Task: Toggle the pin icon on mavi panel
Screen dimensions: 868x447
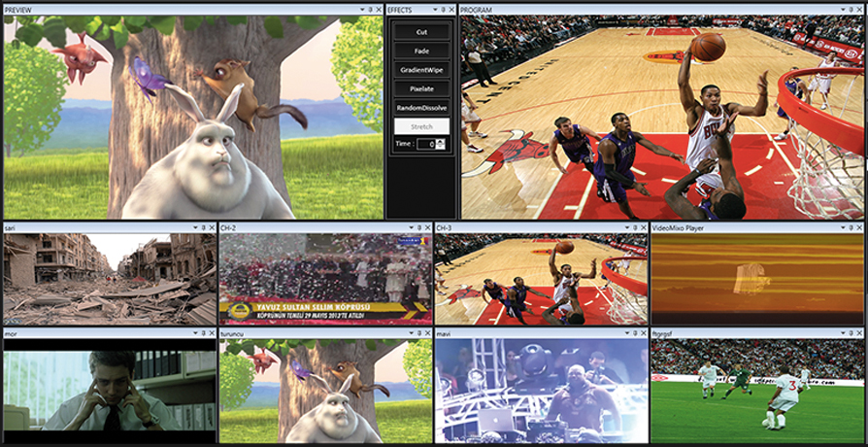Action: (x=634, y=333)
